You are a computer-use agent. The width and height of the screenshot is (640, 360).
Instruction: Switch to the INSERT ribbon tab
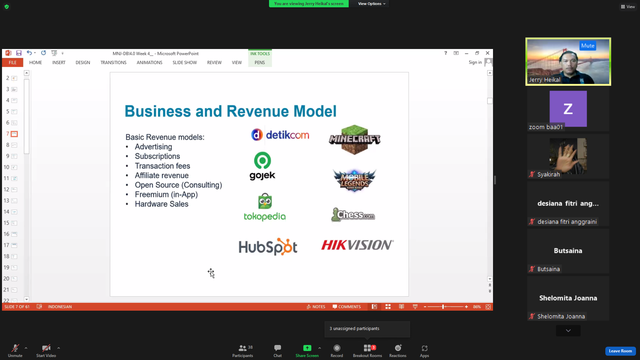(59, 62)
